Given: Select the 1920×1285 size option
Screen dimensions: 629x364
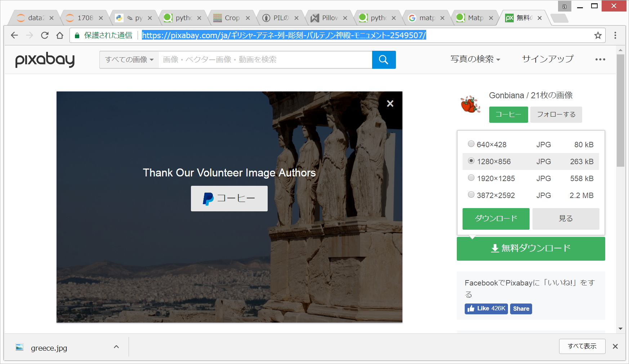Looking at the screenshot, I should point(471,178).
